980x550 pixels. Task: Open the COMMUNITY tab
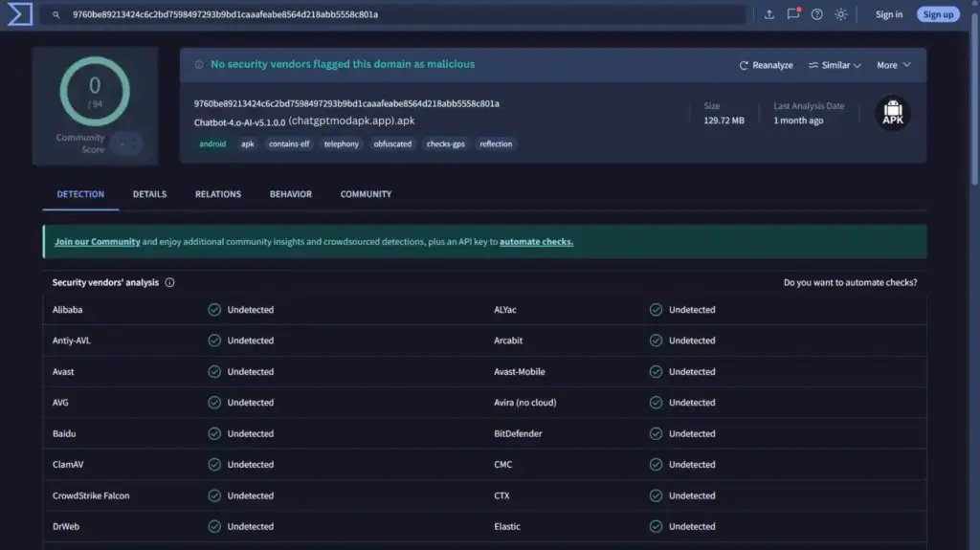pyautogui.click(x=366, y=194)
